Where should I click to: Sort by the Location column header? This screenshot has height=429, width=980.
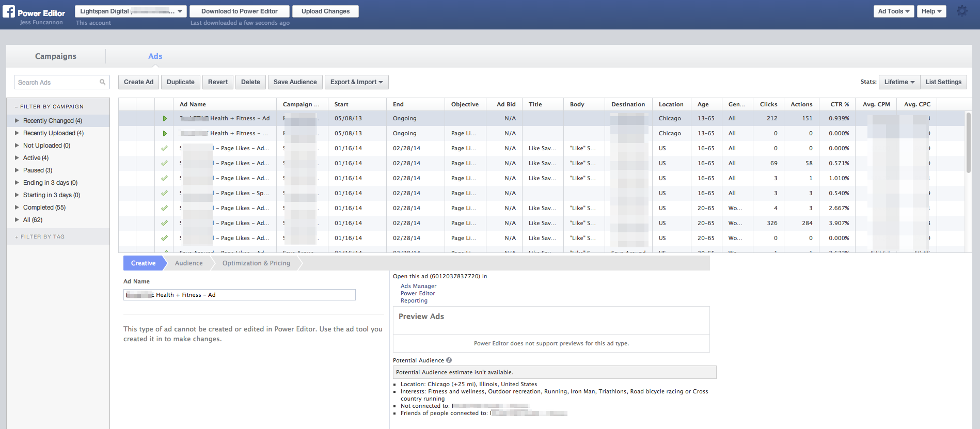671,104
